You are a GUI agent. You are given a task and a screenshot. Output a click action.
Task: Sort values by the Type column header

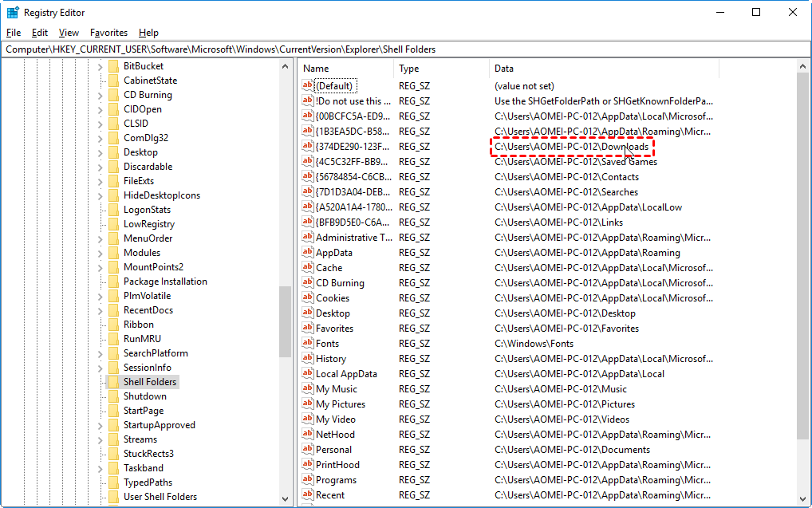[x=440, y=69]
